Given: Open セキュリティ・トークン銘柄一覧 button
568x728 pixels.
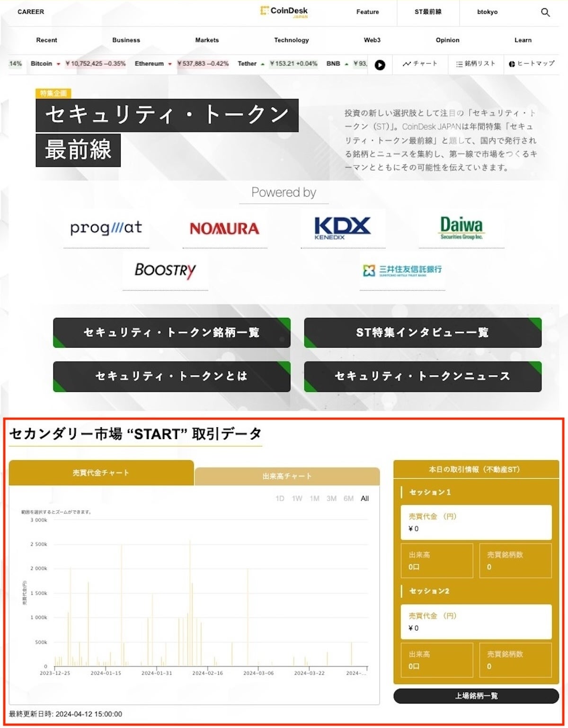Looking at the screenshot, I should pyautogui.click(x=172, y=333).
